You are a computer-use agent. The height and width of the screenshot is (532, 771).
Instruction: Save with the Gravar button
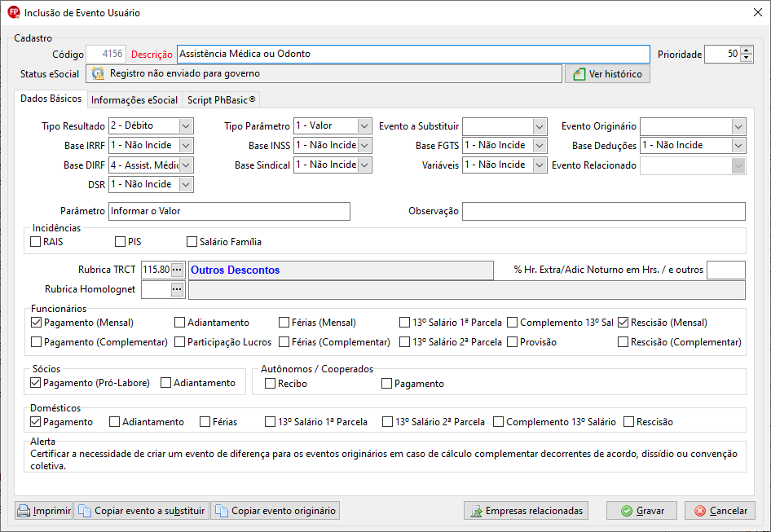pyautogui.click(x=641, y=511)
